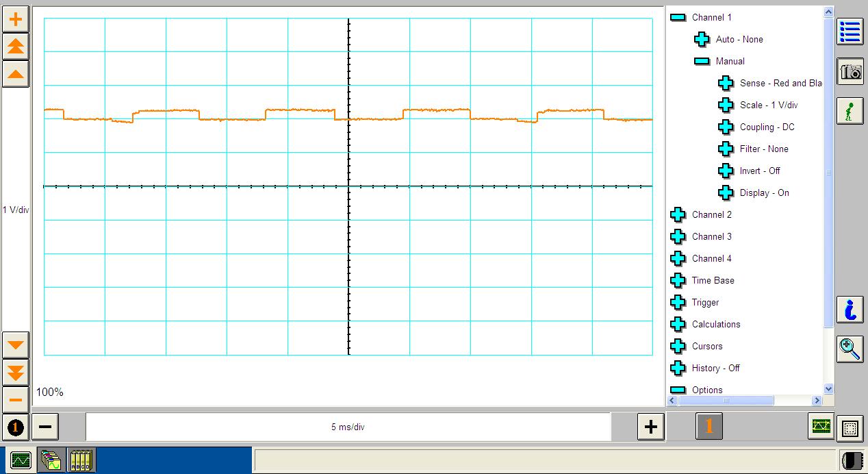Click the stacked graphs icon in taskbar
Screen dimensions: 868x474
(x=51, y=460)
